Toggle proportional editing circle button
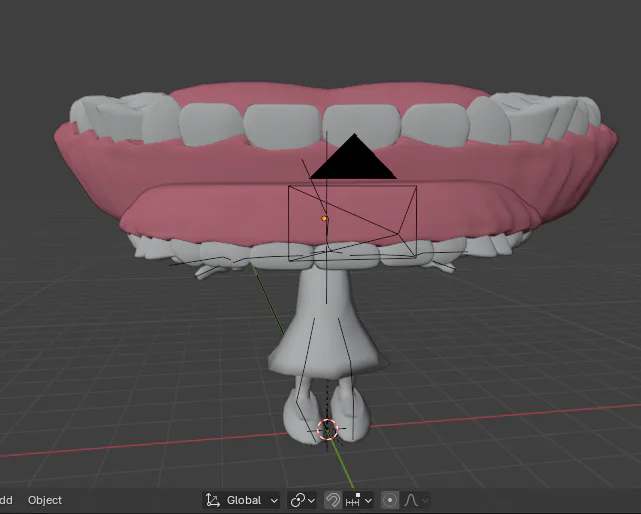 (x=390, y=500)
